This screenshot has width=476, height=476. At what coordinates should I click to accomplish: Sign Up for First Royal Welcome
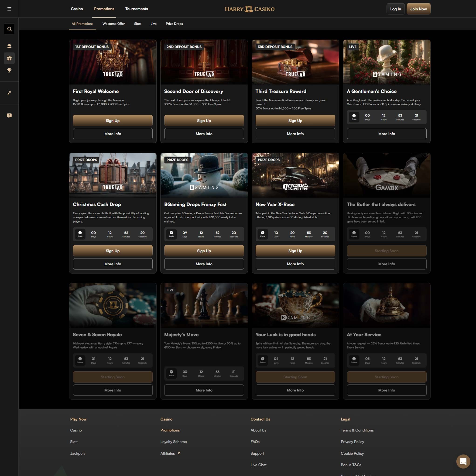click(113, 120)
